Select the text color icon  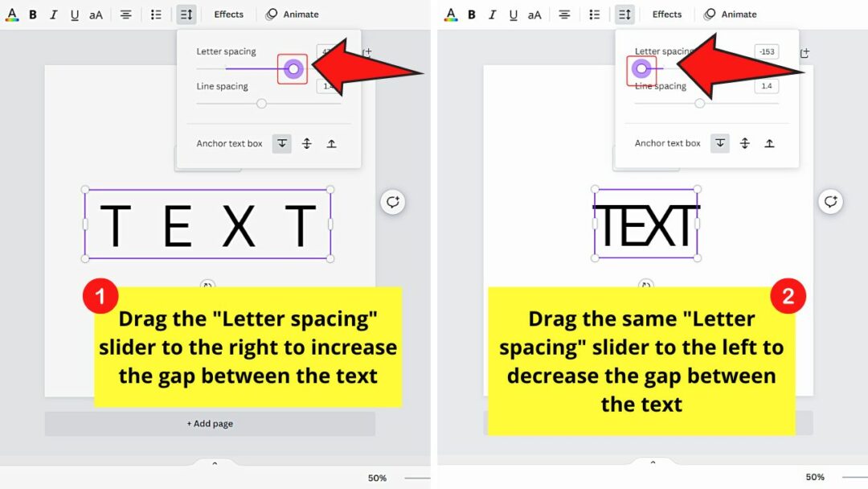click(12, 14)
